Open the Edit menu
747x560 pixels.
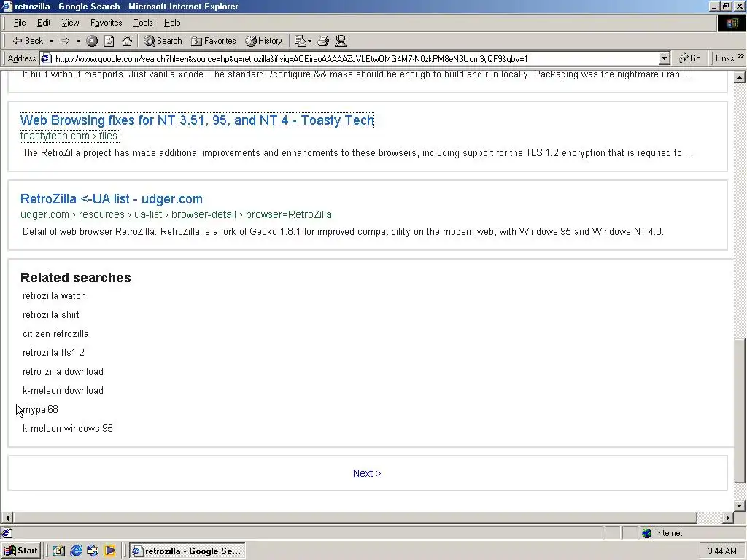tap(44, 23)
